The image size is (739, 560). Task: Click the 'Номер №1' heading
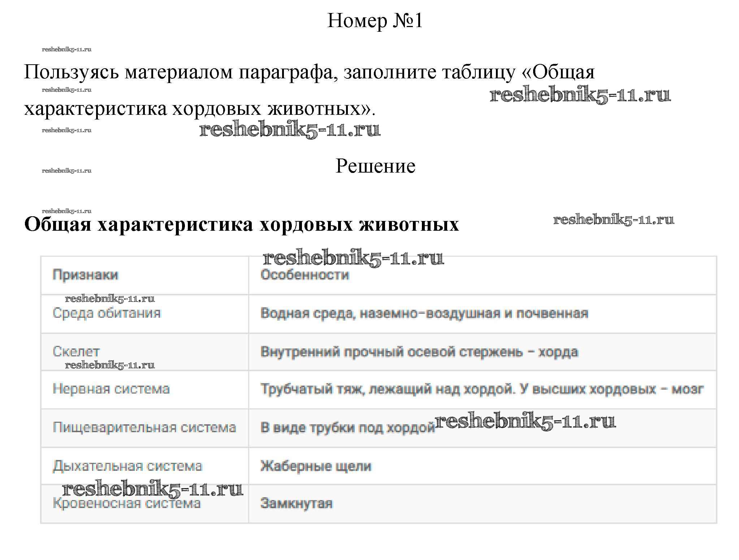(x=375, y=21)
